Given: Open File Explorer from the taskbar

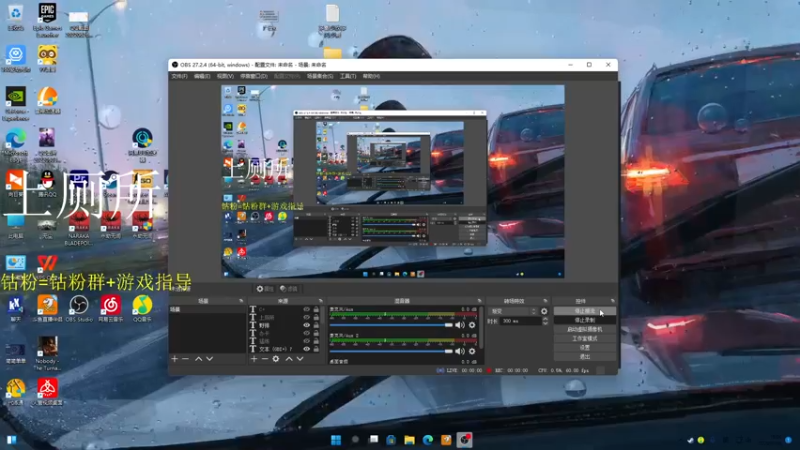Looking at the screenshot, I should (409, 440).
